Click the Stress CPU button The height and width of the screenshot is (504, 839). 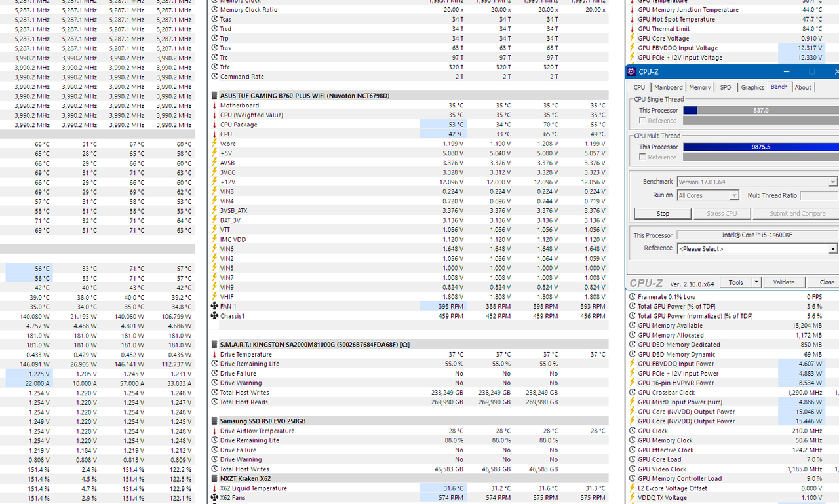click(721, 214)
